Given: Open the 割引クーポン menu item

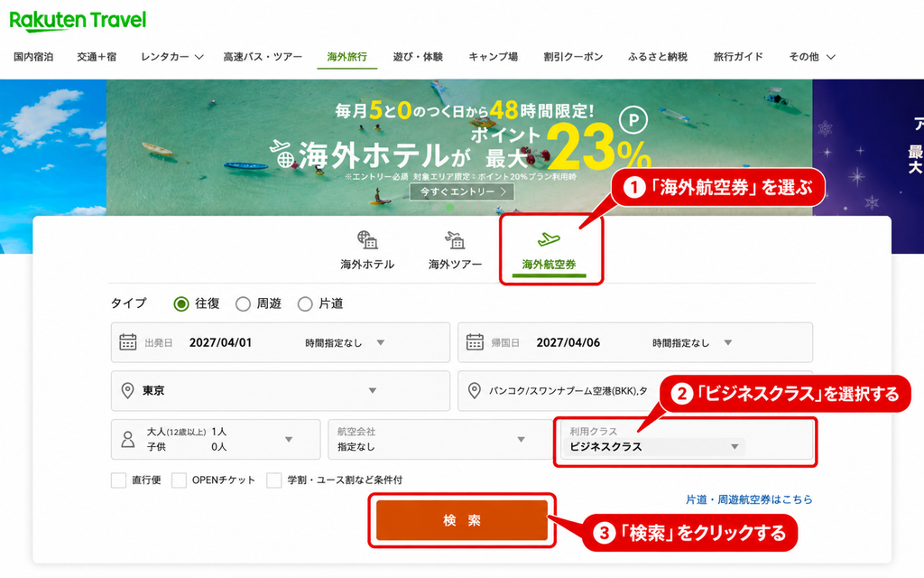Looking at the screenshot, I should [573, 57].
